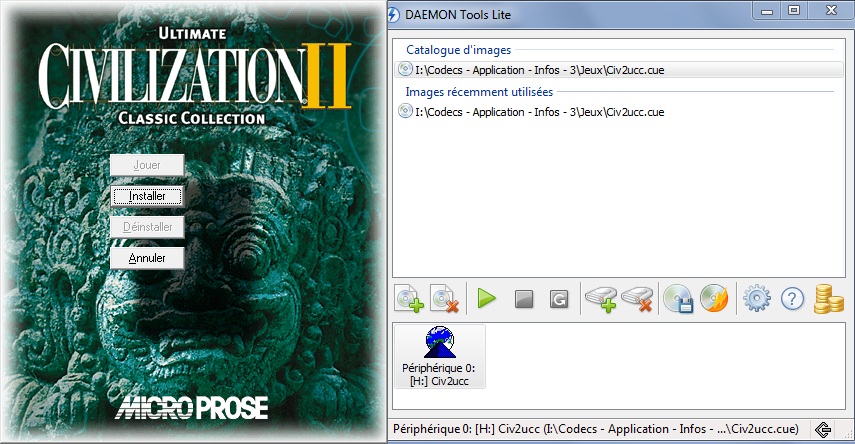This screenshot has width=855, height=444.
Task: Click the Catalogue d'images section heading
Action: point(459,50)
